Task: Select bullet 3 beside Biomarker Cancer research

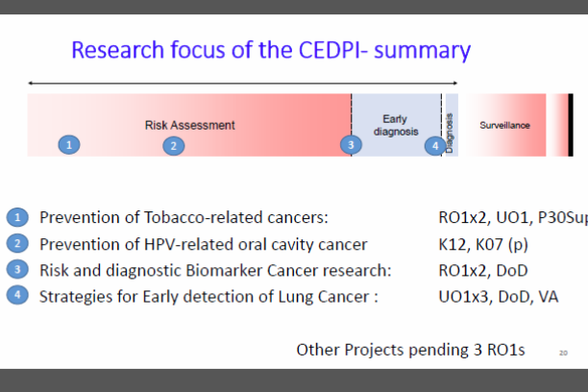Action: click(19, 270)
